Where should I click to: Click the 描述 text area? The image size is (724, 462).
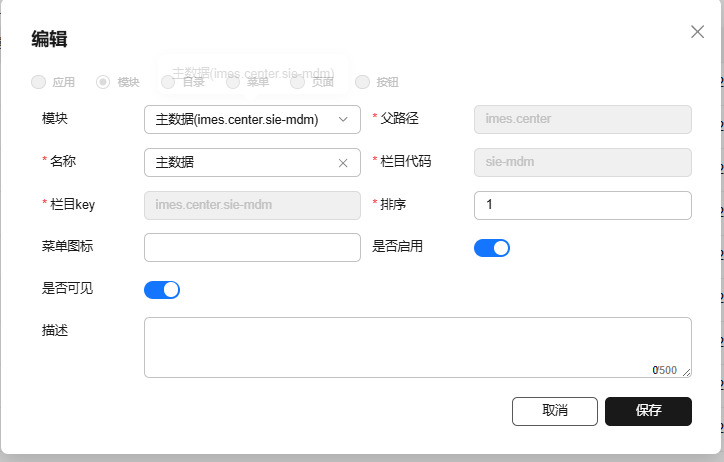click(417, 348)
